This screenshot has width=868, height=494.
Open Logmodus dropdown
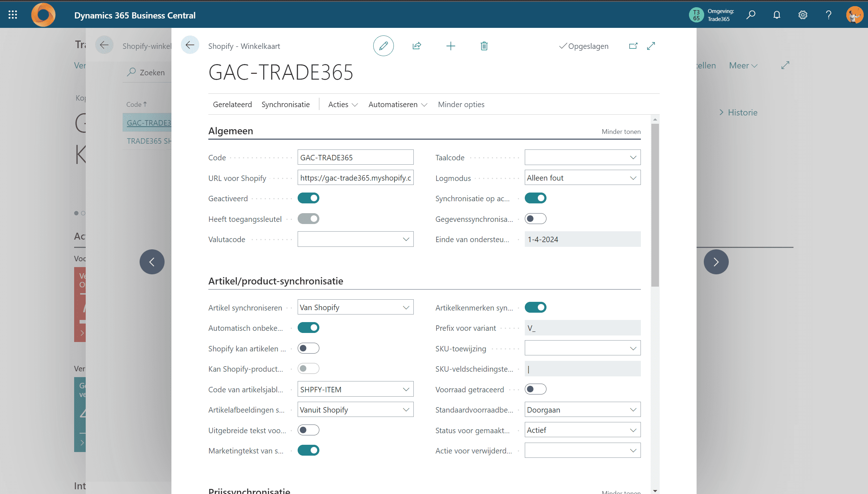(x=633, y=178)
